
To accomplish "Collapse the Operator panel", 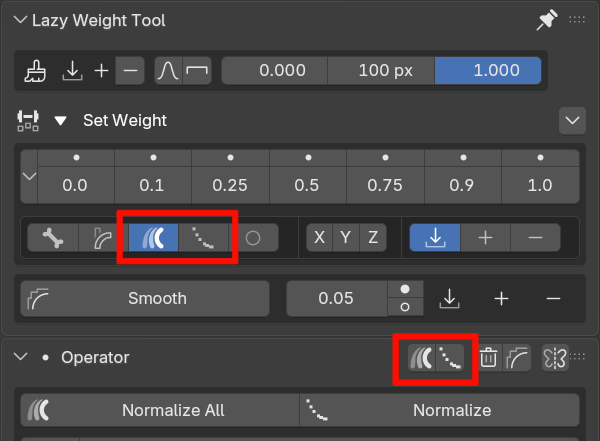I will (21, 357).
